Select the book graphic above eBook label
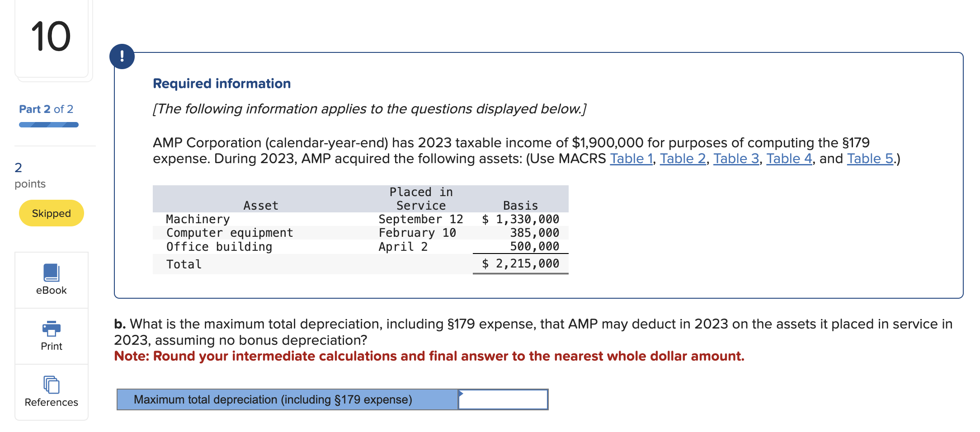This screenshot has width=980, height=432. click(51, 272)
